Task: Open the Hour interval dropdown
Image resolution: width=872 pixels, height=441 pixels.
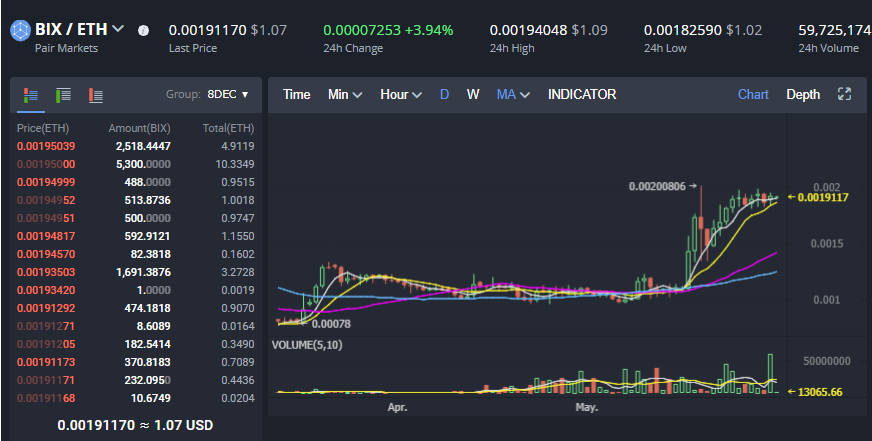Action: tap(400, 94)
